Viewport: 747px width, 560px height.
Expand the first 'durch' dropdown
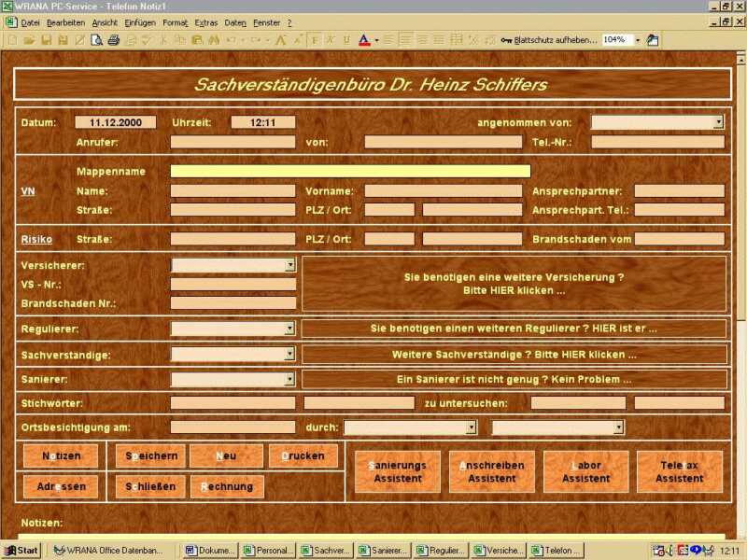click(471, 427)
